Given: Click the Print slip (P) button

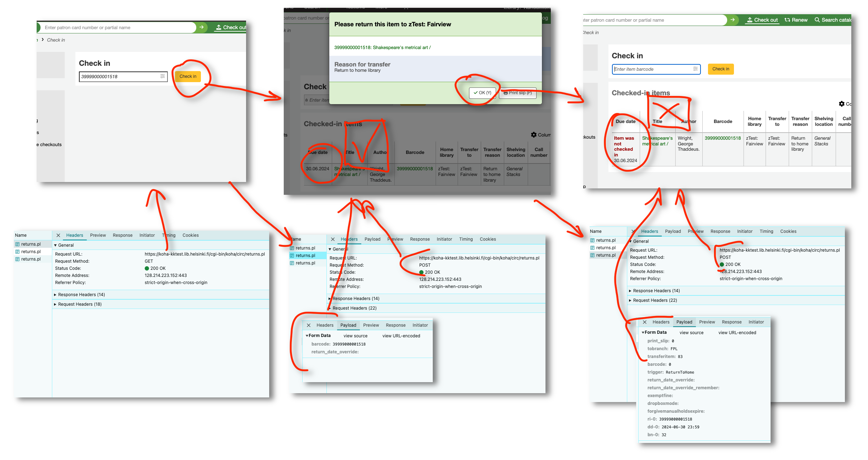Looking at the screenshot, I should click(518, 93).
